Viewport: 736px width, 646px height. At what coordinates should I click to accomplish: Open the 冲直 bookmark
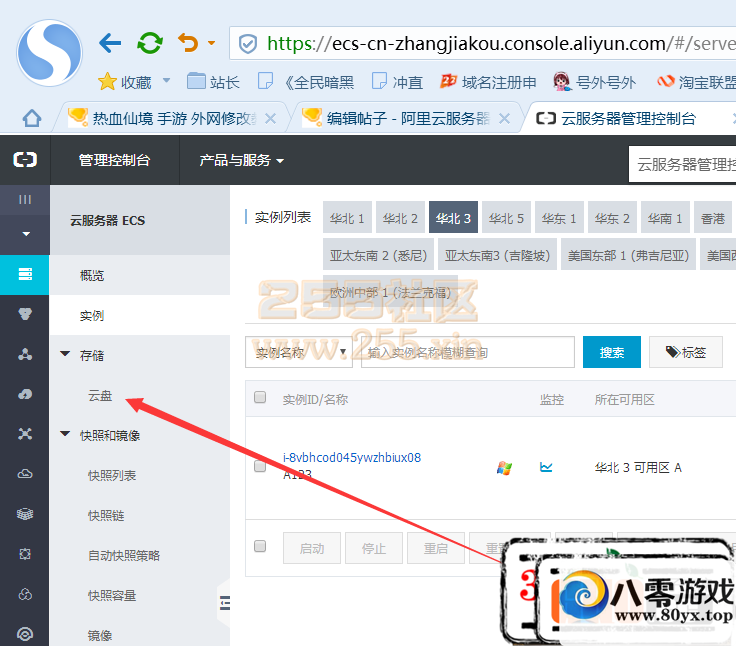coord(397,82)
